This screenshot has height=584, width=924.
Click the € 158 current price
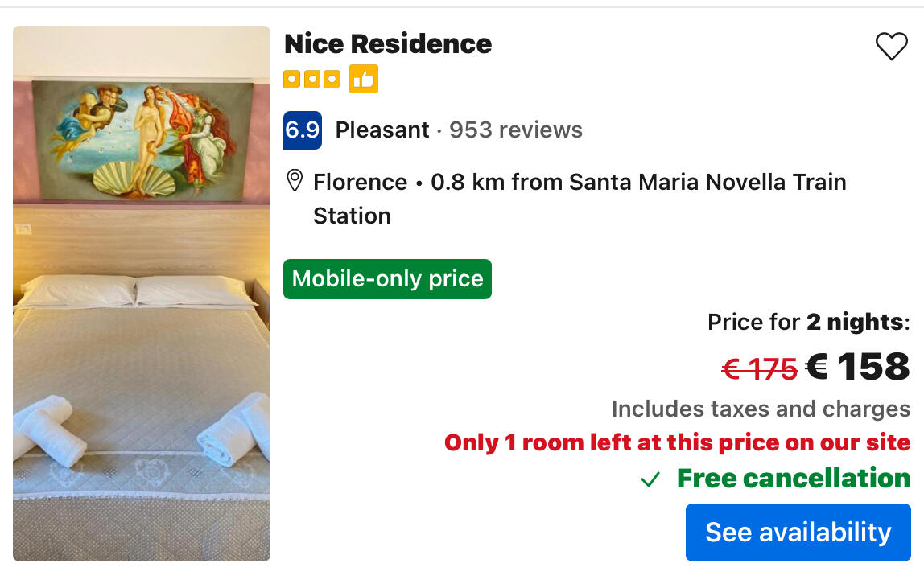click(858, 367)
